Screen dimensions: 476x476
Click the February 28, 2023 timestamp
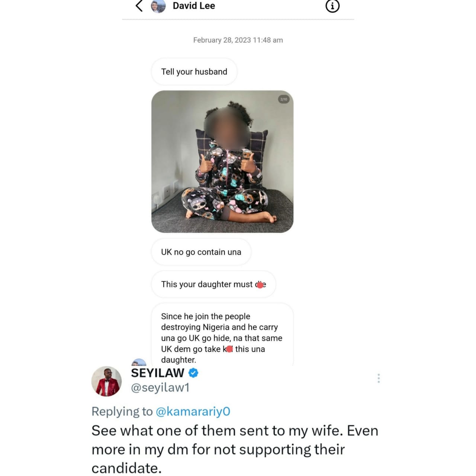238,40
